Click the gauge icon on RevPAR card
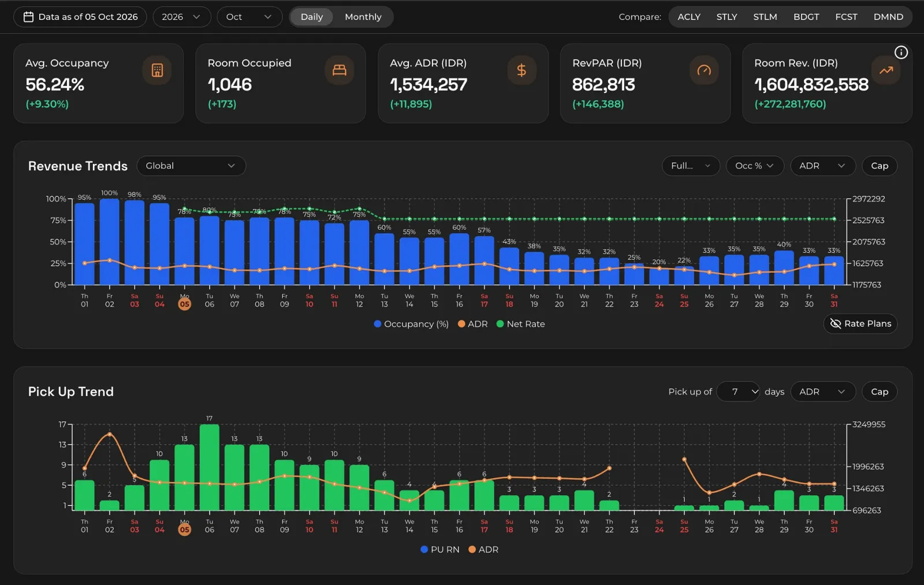924x585 pixels. point(704,70)
